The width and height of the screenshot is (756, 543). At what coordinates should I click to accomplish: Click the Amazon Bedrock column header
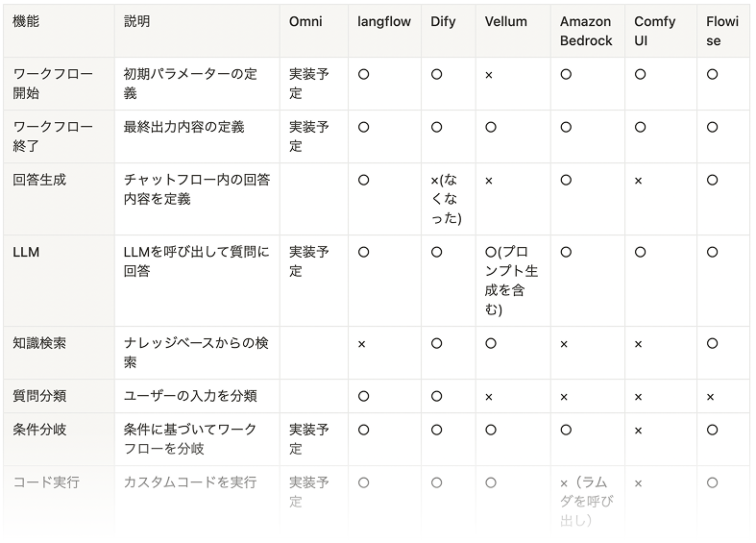tap(586, 31)
